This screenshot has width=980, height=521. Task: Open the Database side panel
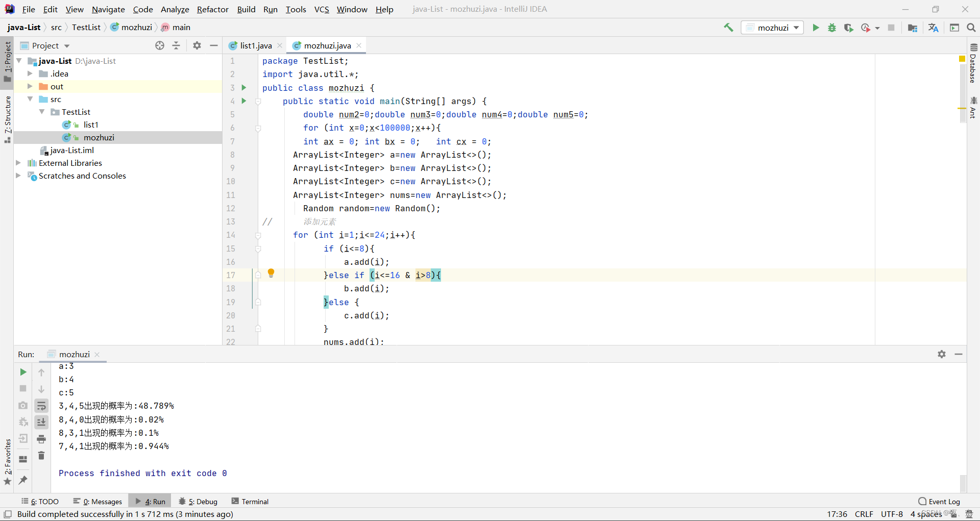(x=973, y=63)
